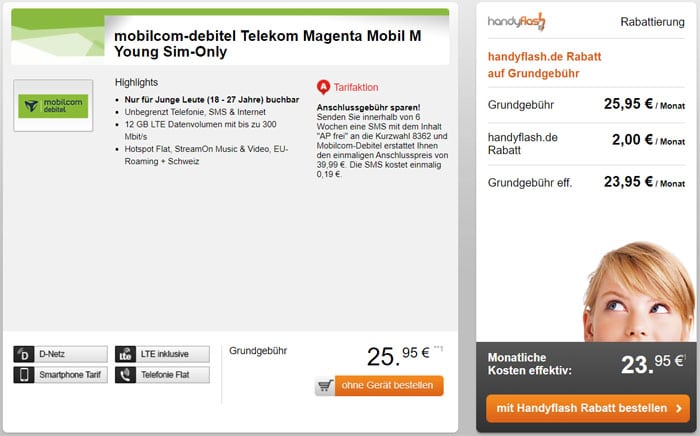Click the LTE inklusive icon badge

pos(125,354)
